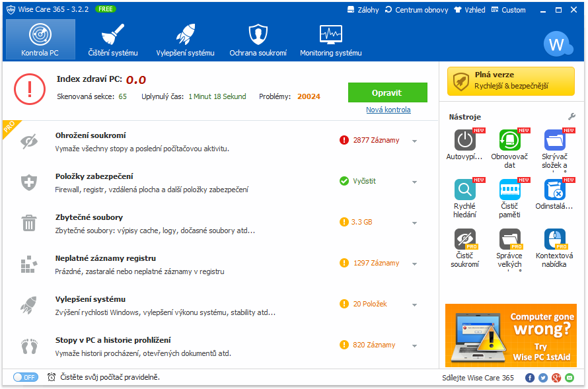This screenshot has width=588, height=389.
Task: Click the Zbytečné soubory trash icon
Action: (x=29, y=223)
